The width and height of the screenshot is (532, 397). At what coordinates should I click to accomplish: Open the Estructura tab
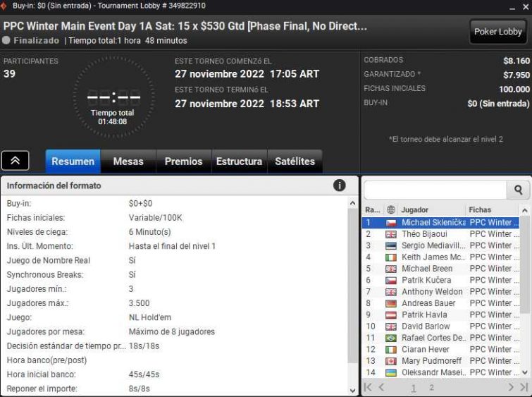click(239, 161)
